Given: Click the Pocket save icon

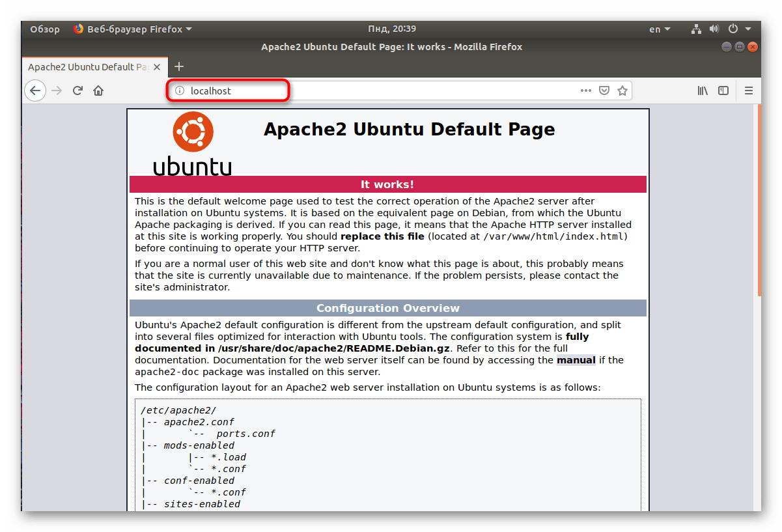Looking at the screenshot, I should 604,91.
